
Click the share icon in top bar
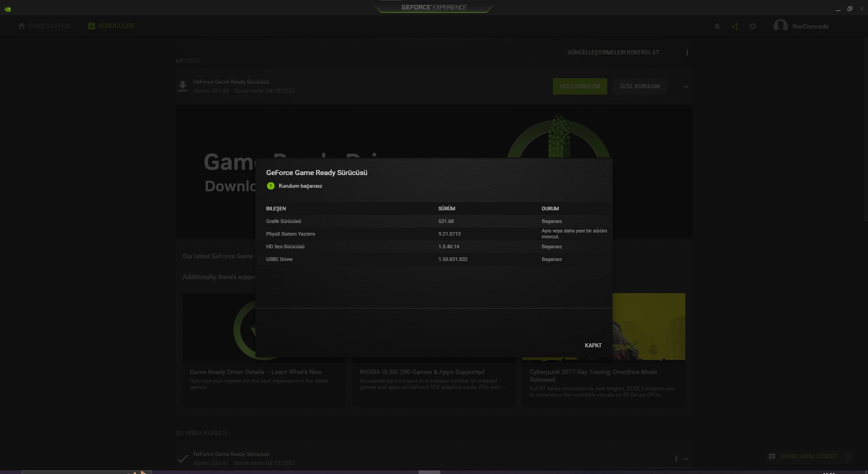(735, 26)
